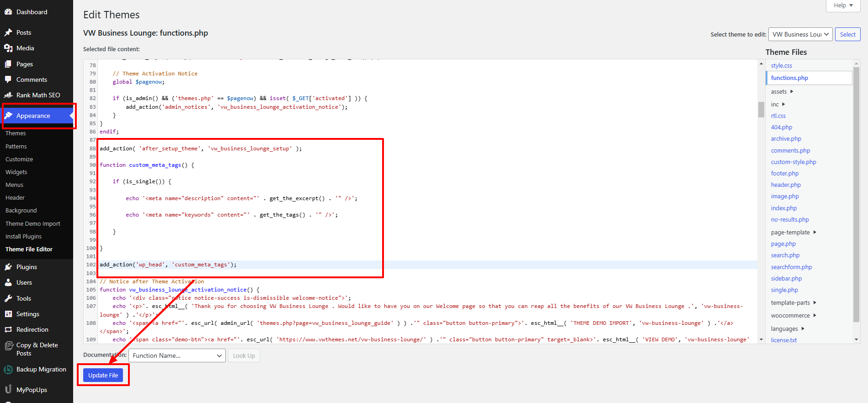Open archive.php in the theme files

click(786, 138)
